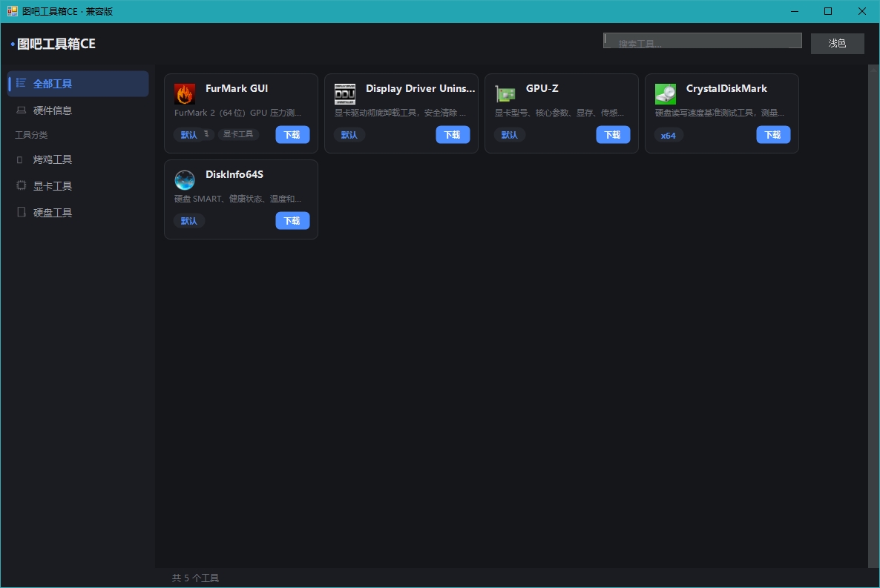880x588 pixels.
Task: Click the laptop icon beside 硬件信息
Action: 22,110
